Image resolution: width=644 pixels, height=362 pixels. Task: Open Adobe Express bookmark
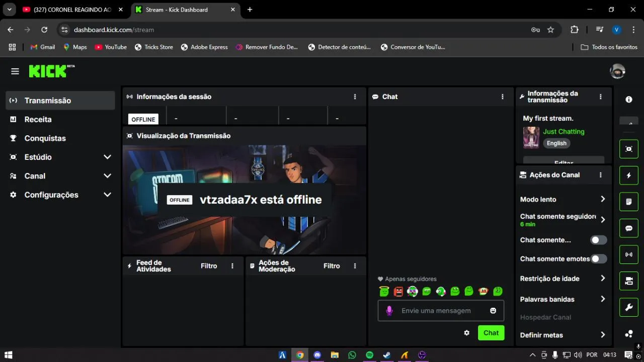(204, 47)
